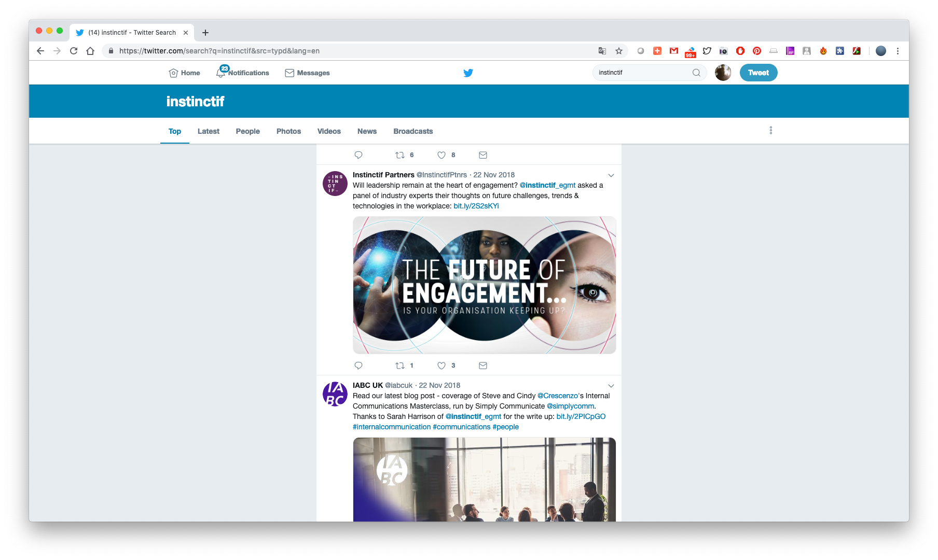Click the Tweet compose button
Image resolution: width=938 pixels, height=560 pixels.
click(x=758, y=73)
